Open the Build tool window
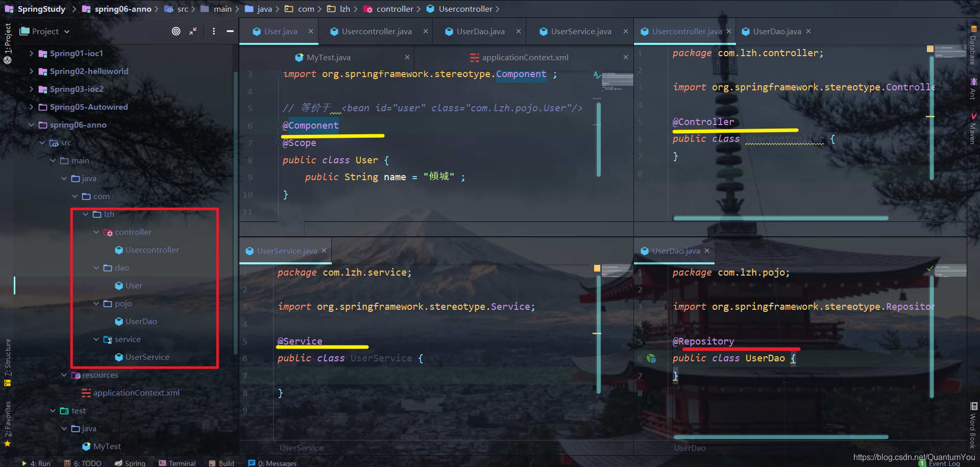Image resolution: width=980 pixels, height=467 pixels. [222, 463]
